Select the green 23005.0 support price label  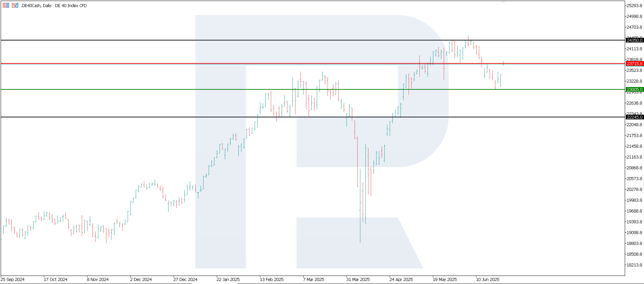click(x=635, y=89)
